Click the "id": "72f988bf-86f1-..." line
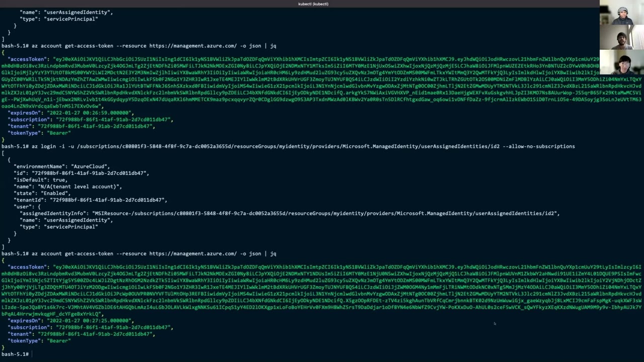 tap(81, 173)
